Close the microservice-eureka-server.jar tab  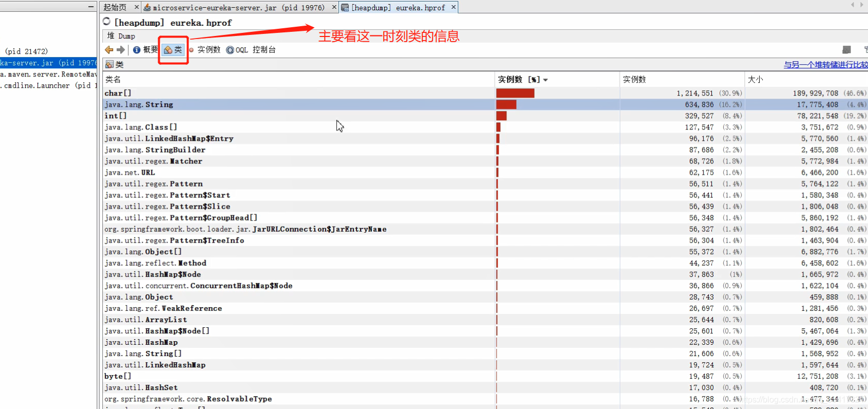point(334,7)
